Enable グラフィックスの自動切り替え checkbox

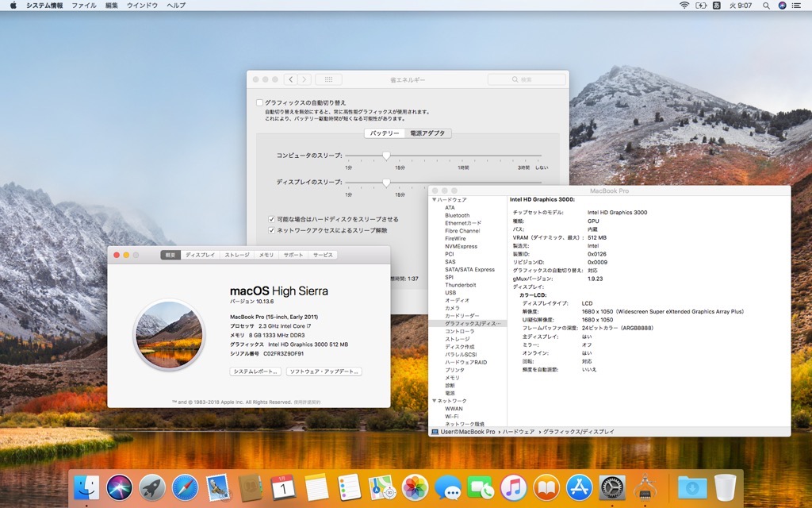point(259,102)
